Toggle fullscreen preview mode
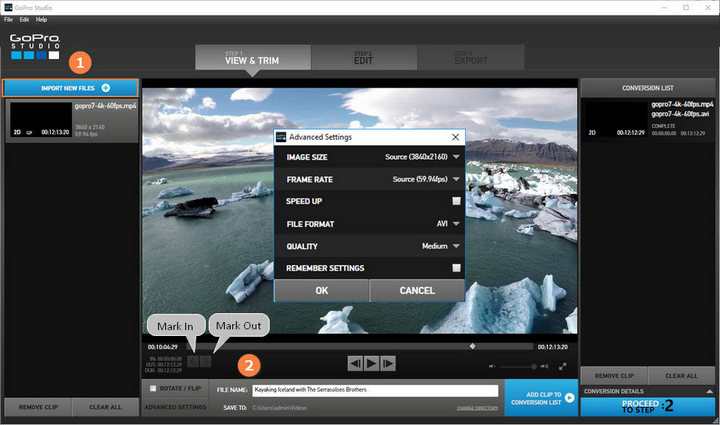This screenshot has height=425, width=720. (563, 366)
